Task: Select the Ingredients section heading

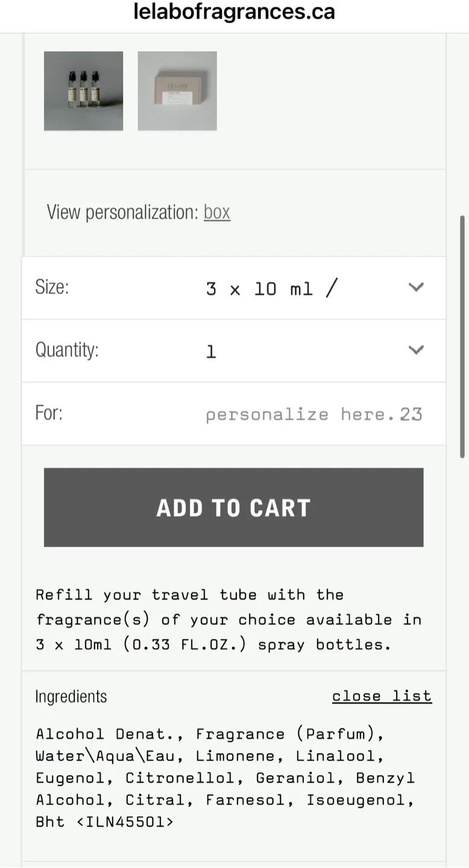Action: coord(71,696)
